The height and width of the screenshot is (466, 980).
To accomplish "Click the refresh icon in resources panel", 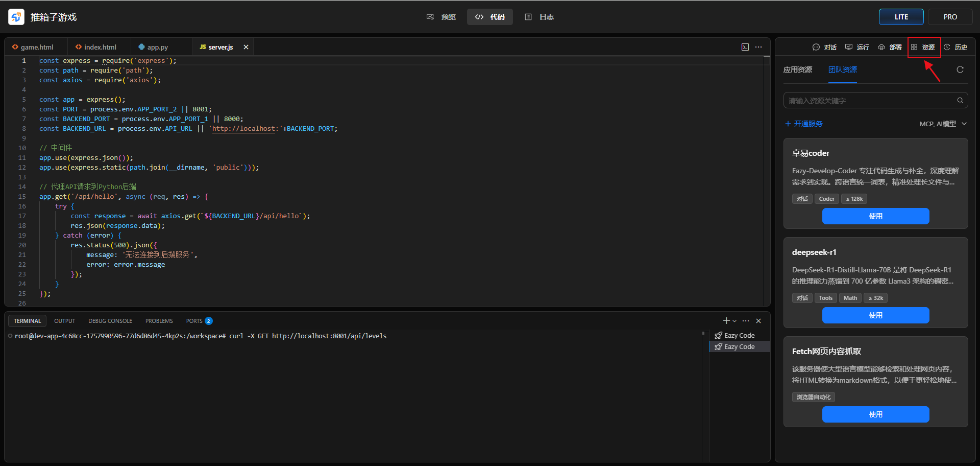I will 960,69.
